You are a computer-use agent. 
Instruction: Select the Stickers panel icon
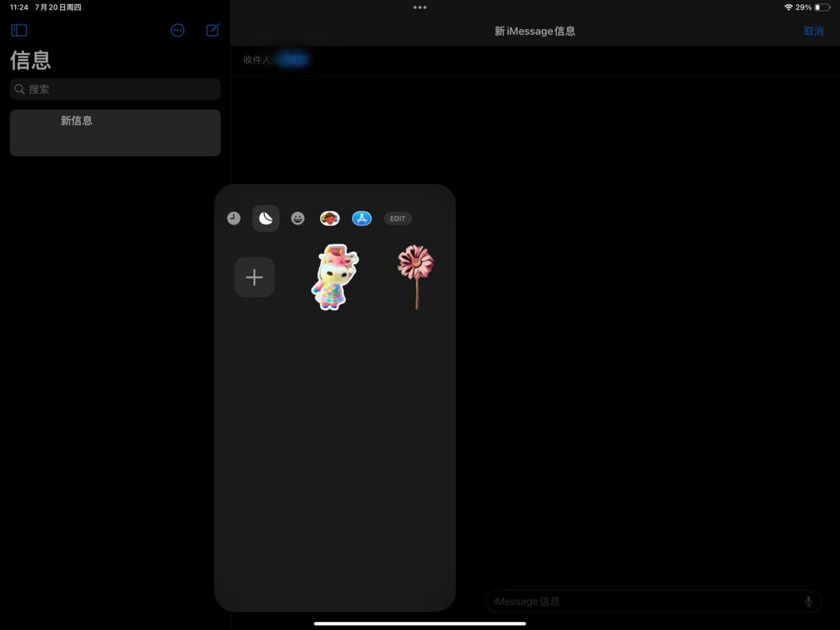point(266,218)
